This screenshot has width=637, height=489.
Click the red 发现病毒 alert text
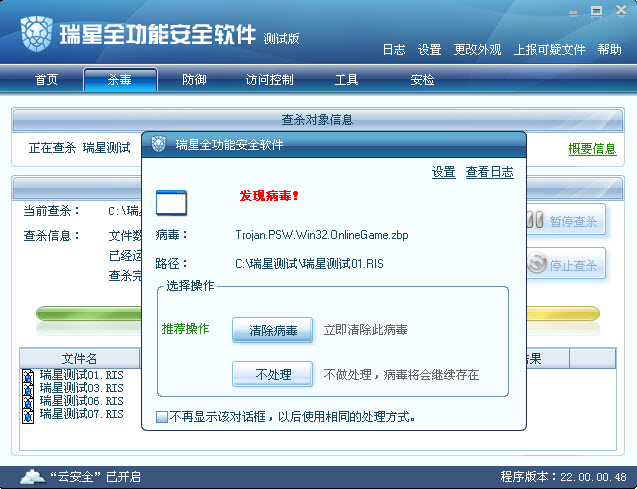(x=269, y=196)
